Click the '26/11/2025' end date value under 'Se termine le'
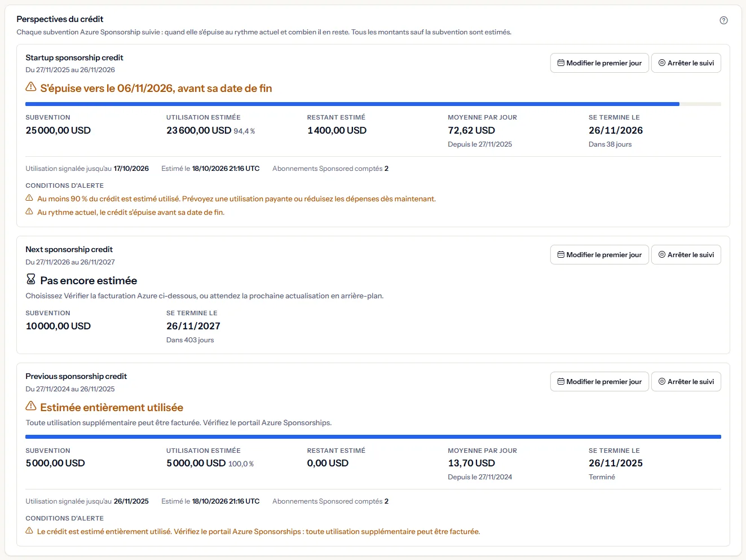This screenshot has height=560, width=746. point(616,463)
